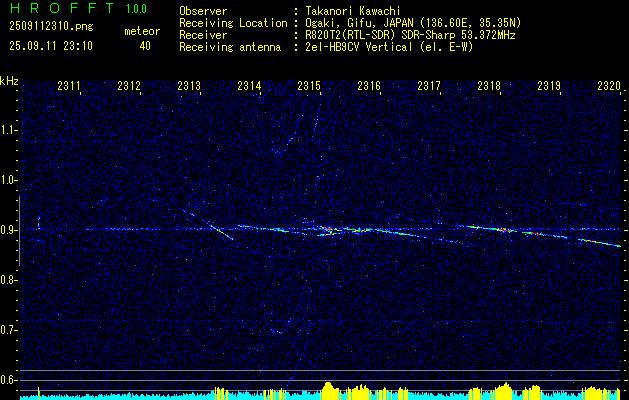The height and width of the screenshot is (400, 629).
Task: Click the meteor count value 40
Action: click(x=145, y=46)
